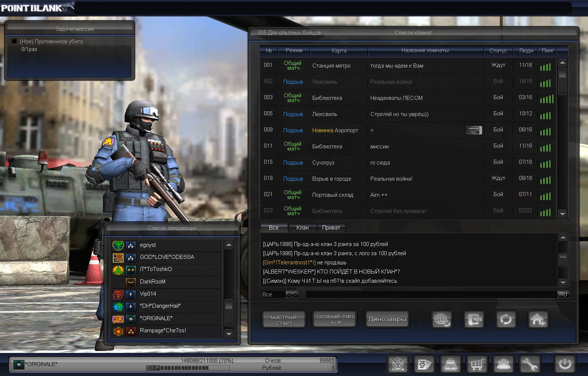Click waiting list scroll down arrow
This screenshot has height=376, width=588.
pos(229,333)
